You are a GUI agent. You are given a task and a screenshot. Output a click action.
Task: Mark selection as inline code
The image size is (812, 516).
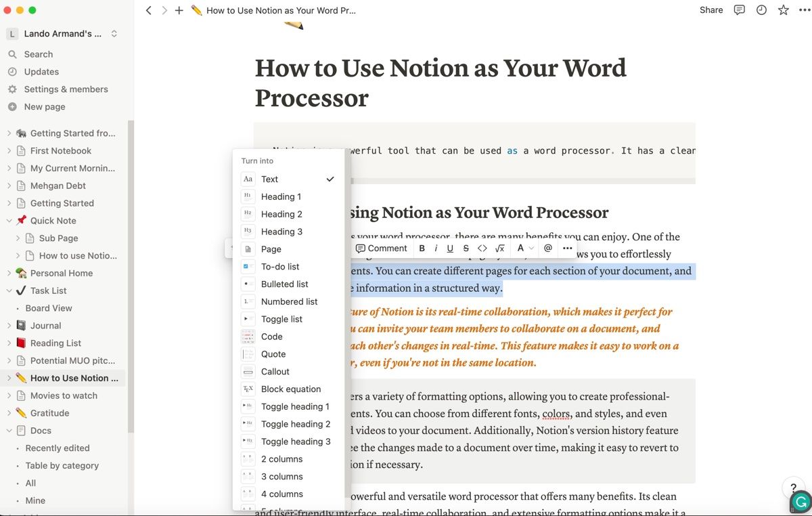(482, 249)
